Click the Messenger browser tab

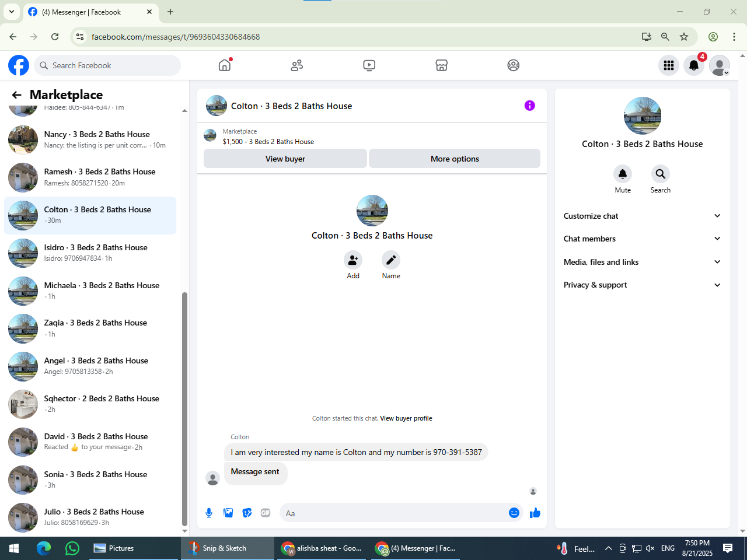click(x=90, y=12)
